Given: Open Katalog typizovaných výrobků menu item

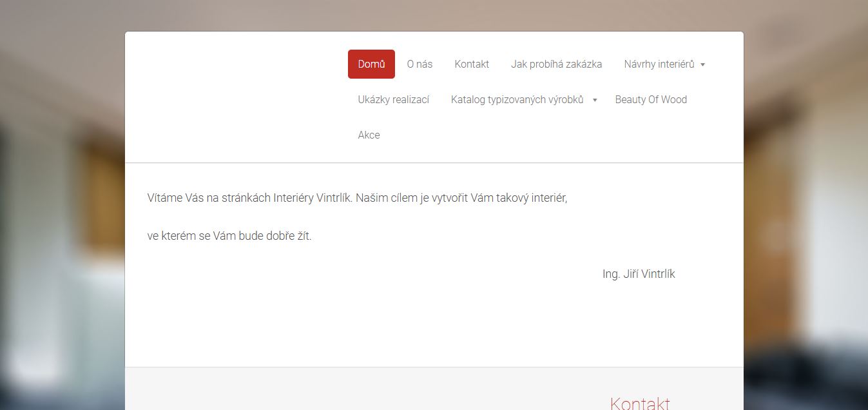Looking at the screenshot, I should click(517, 99).
